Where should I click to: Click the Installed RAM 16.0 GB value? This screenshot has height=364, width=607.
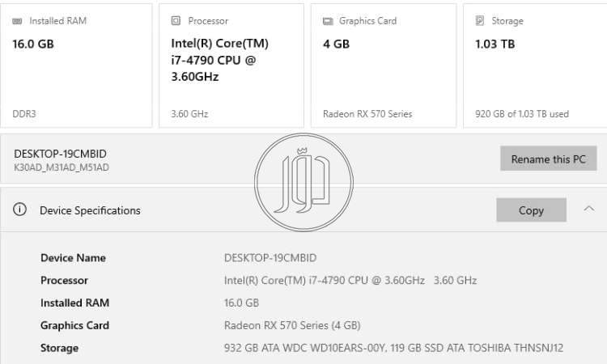241,303
